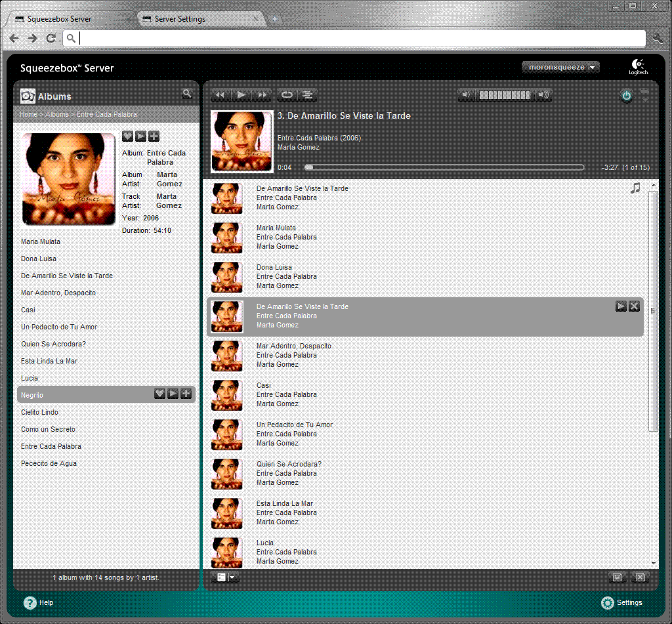
Task: Toggle shuffle mode
Action: coord(307,95)
